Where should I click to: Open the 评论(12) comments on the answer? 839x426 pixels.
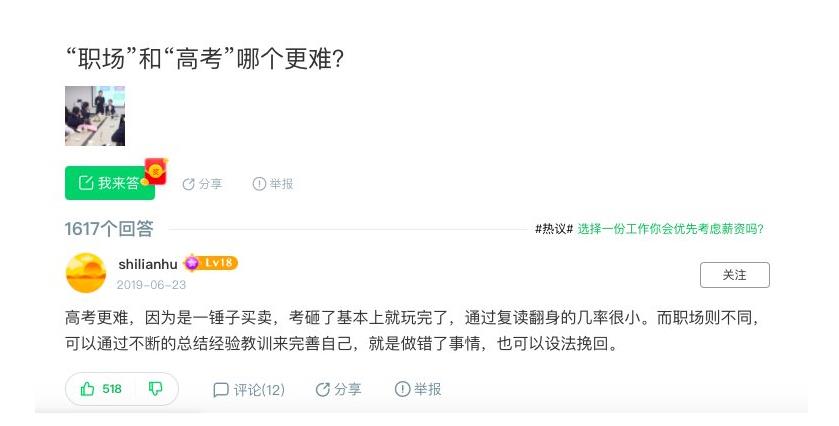click(249, 390)
